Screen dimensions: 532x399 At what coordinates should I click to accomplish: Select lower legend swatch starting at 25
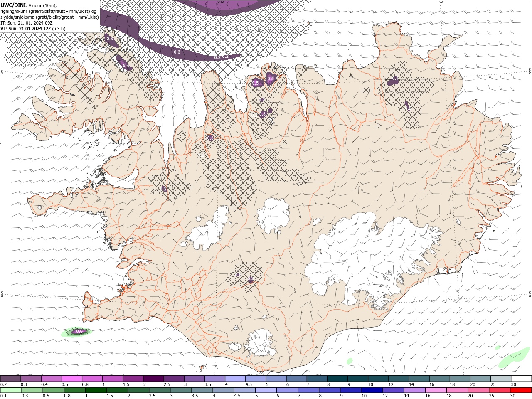pos(499,390)
